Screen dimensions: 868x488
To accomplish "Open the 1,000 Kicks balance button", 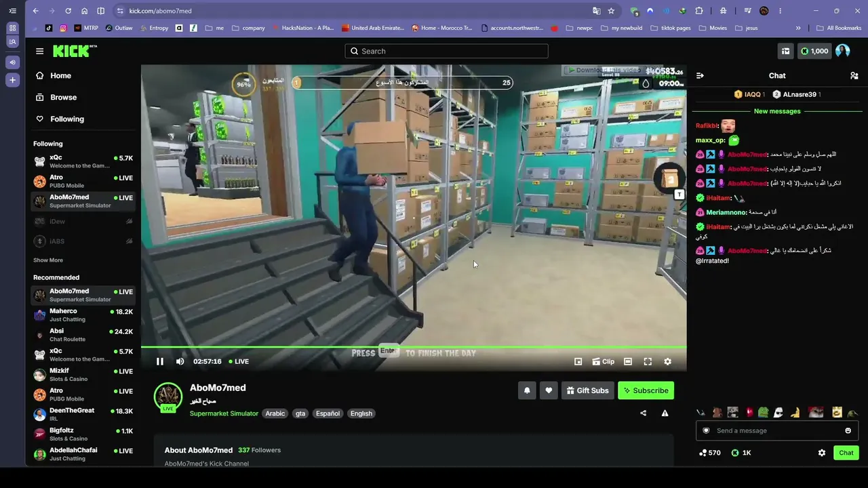I will [x=814, y=51].
